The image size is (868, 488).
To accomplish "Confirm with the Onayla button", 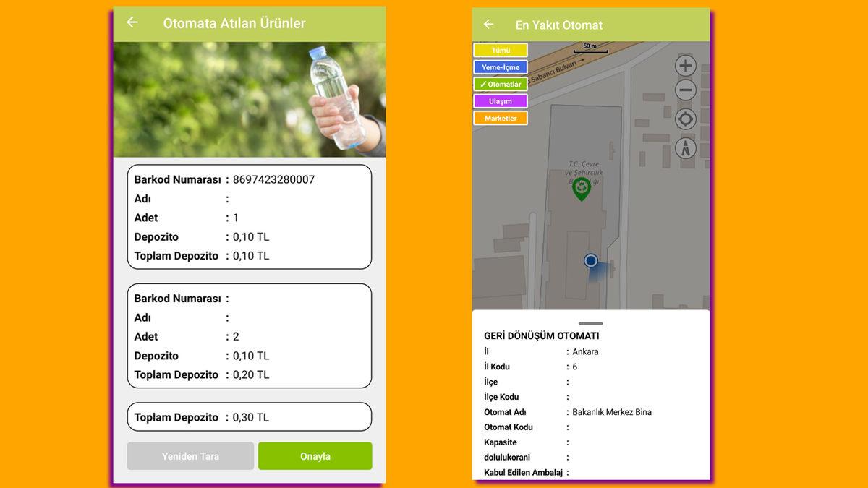I will coord(315,456).
